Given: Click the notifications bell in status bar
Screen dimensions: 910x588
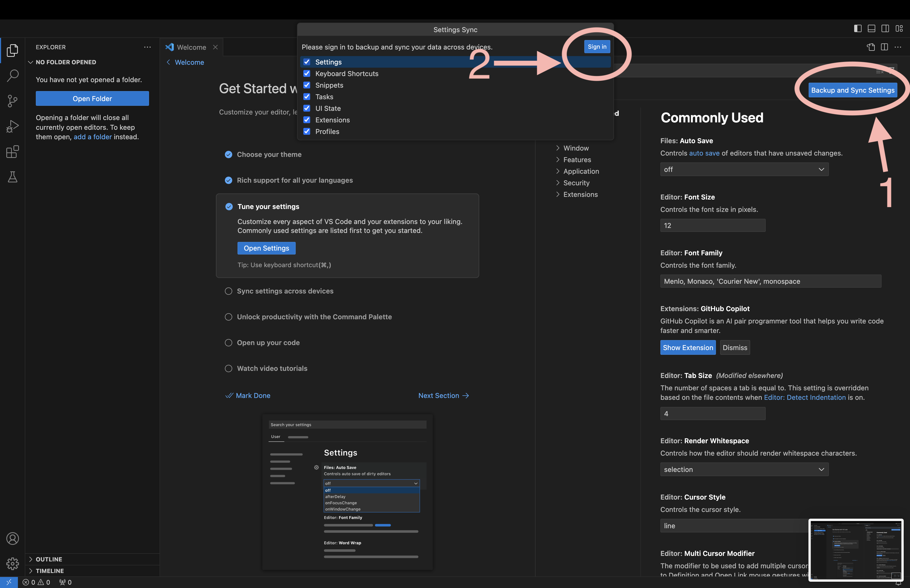Looking at the screenshot, I should pos(898,583).
